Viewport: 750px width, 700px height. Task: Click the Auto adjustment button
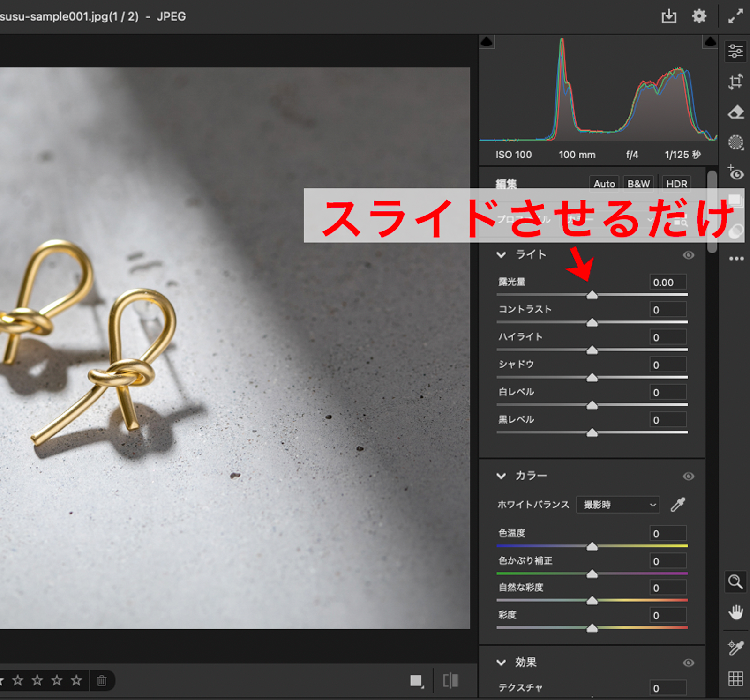click(x=604, y=184)
